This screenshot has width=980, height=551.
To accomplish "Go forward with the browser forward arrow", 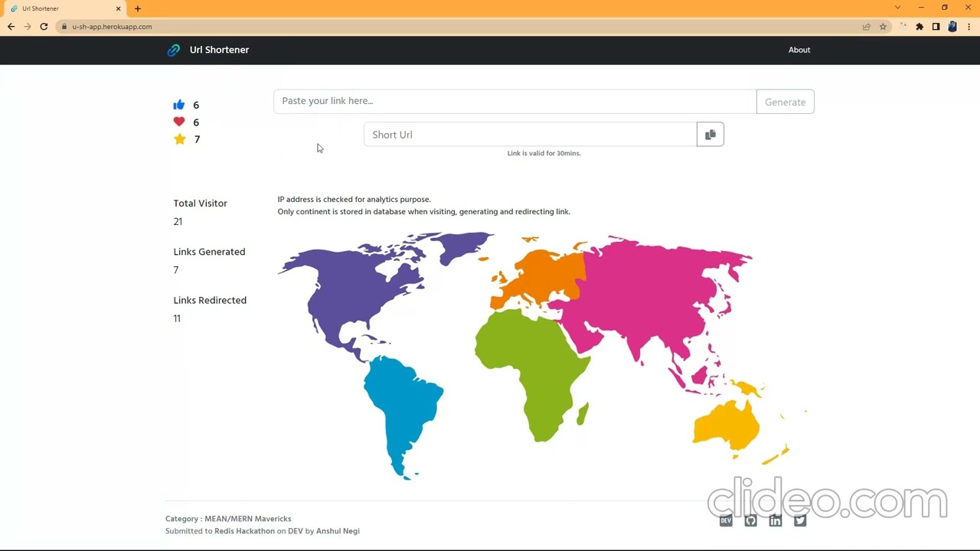I will coord(28,27).
